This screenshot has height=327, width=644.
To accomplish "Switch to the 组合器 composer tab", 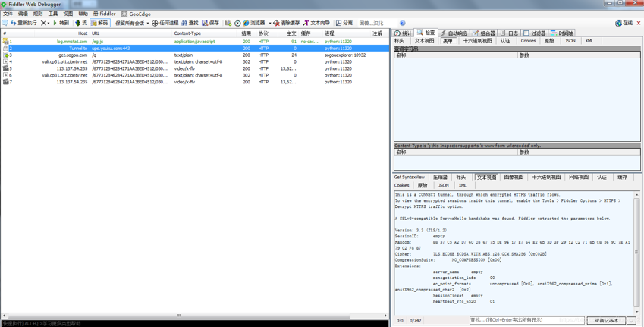I will pos(484,33).
